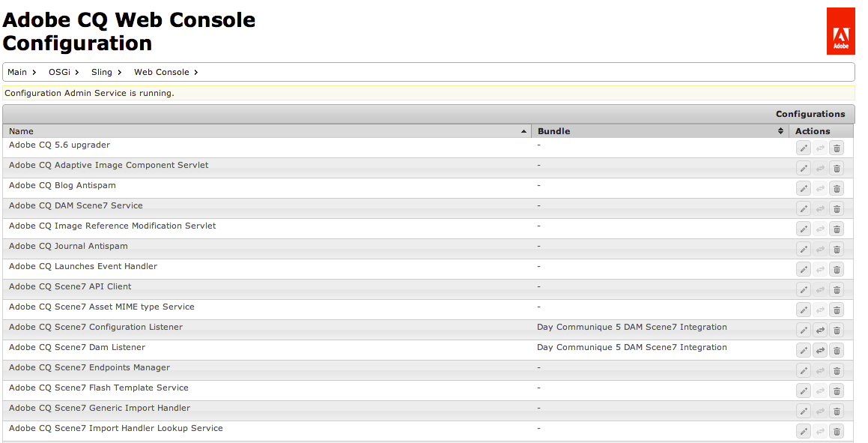The width and height of the screenshot is (868, 443).
Task: Delete Scene7 Asset MIME type Service config
Action: (x=837, y=310)
